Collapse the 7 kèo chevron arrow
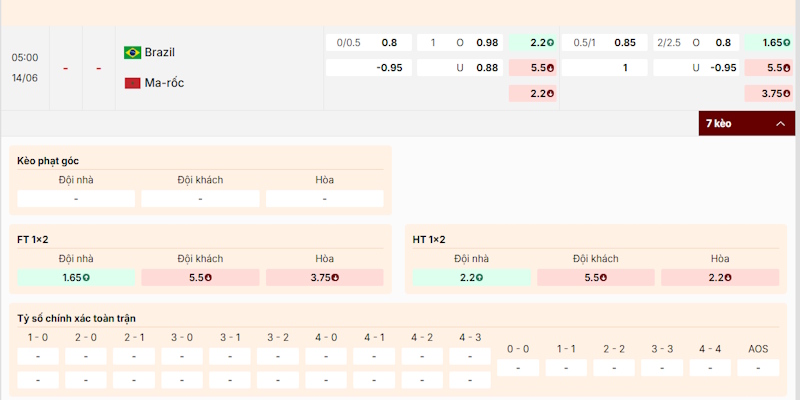Screen dimensions: 800x400 pos(781,123)
